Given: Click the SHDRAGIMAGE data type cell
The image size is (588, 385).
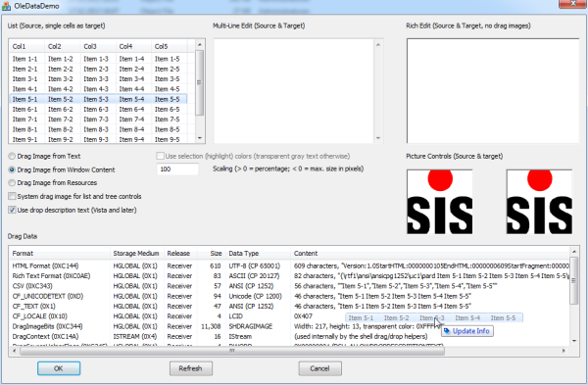Looking at the screenshot, I should tap(251, 326).
